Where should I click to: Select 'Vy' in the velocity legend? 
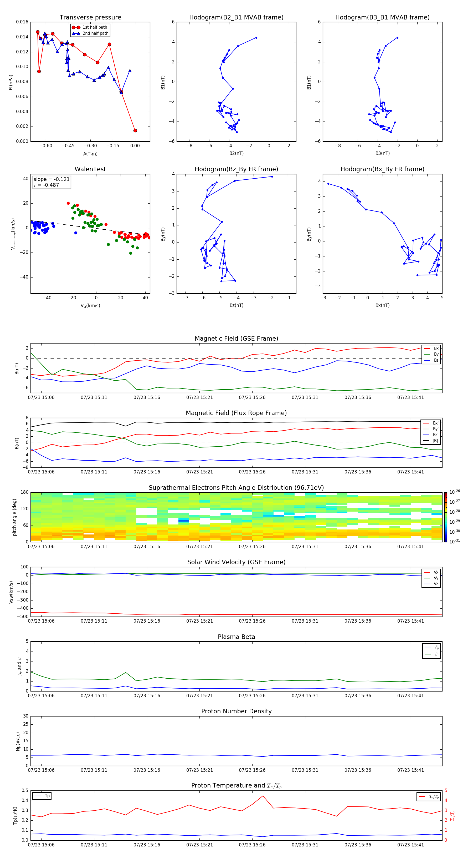[431, 578]
